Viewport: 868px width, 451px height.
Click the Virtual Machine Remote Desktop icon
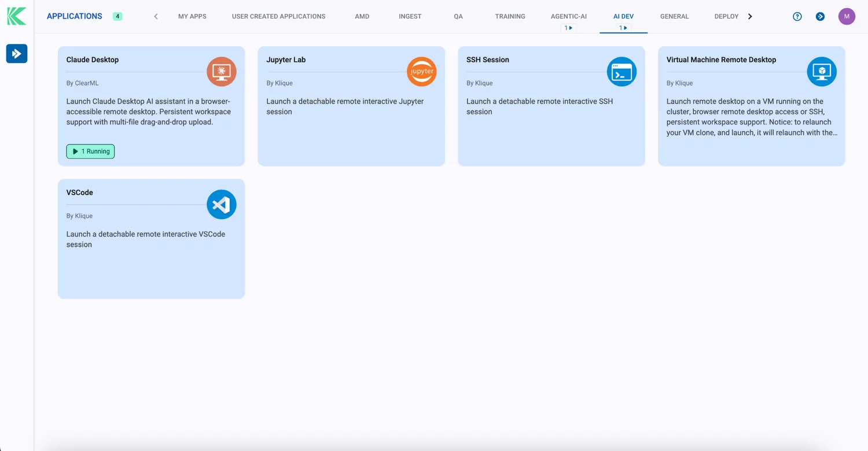point(822,72)
